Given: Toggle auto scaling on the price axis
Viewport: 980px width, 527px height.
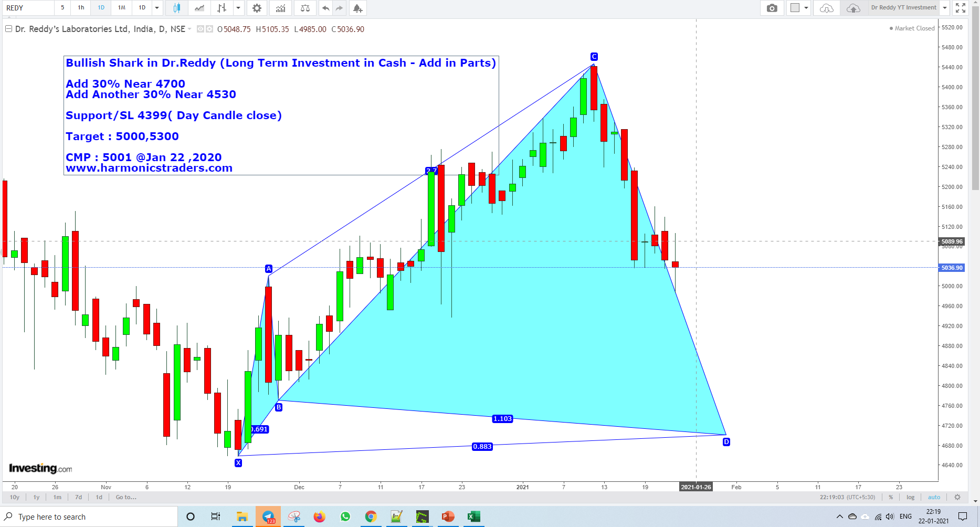Looking at the screenshot, I should 934,497.
